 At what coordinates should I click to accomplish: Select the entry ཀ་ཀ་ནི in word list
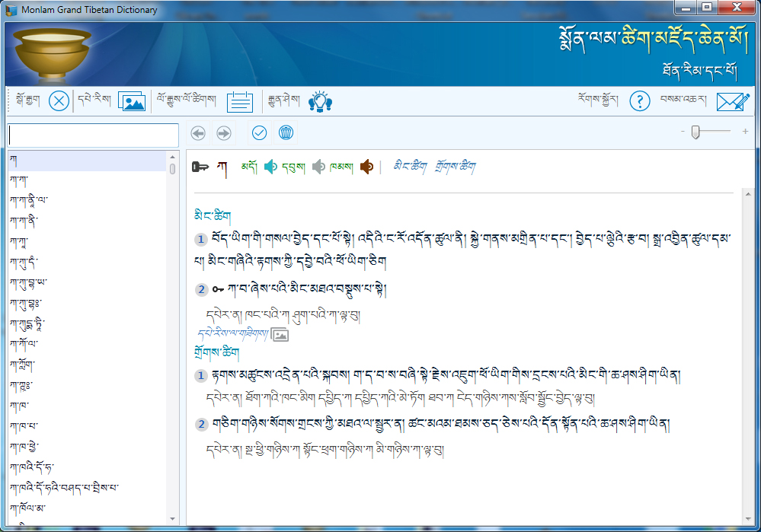click(x=88, y=221)
